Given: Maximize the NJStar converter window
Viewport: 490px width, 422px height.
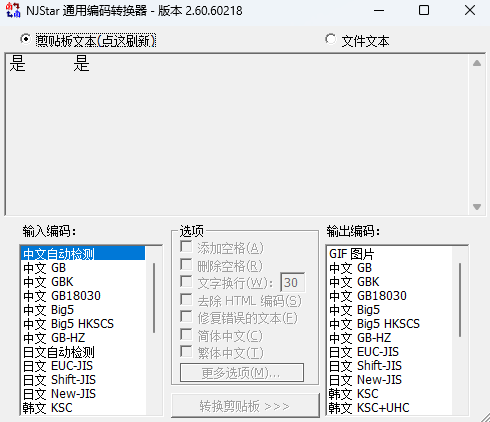Looking at the screenshot, I should coord(424,10).
